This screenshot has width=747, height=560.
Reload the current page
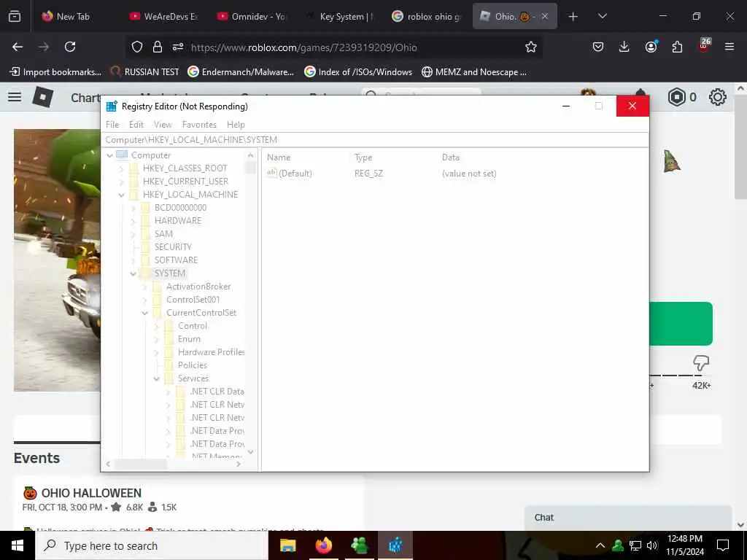[70, 47]
